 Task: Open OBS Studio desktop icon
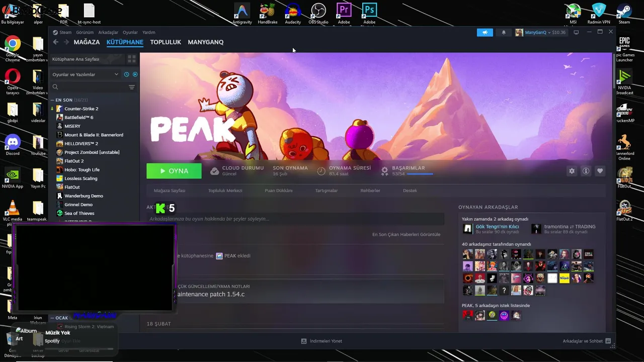click(x=318, y=14)
